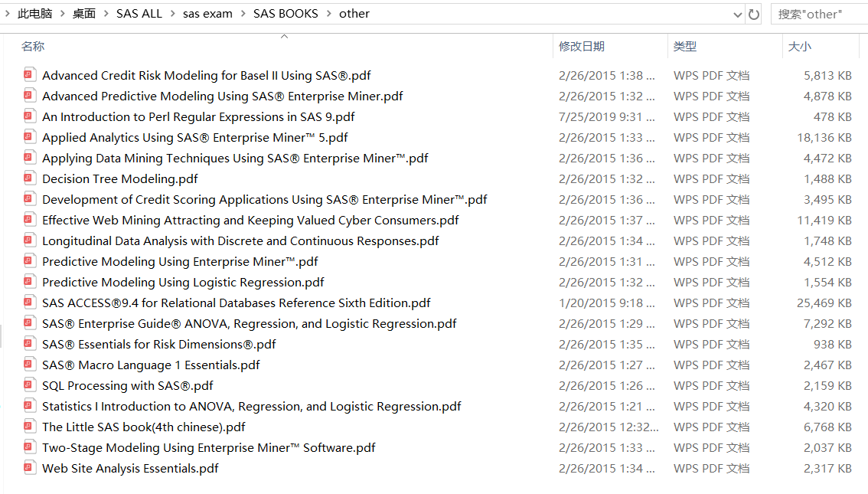The width and height of the screenshot is (868, 494).
Task: Sort files by 名称 column header
Action: (33, 47)
